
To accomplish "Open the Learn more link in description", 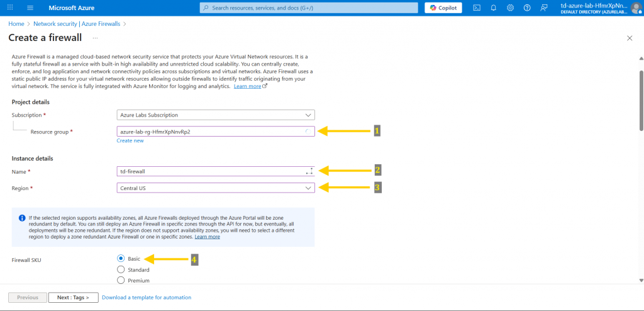I will point(248,86).
